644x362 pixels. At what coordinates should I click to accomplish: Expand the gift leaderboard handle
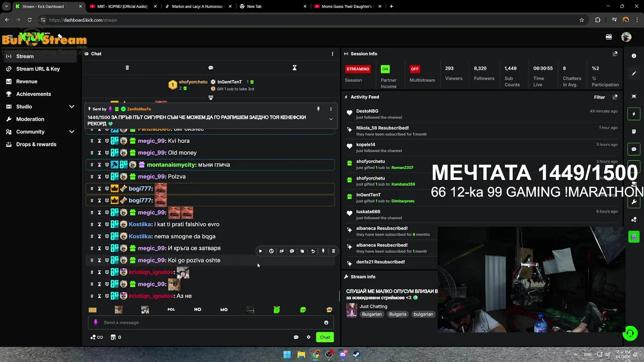211,98
